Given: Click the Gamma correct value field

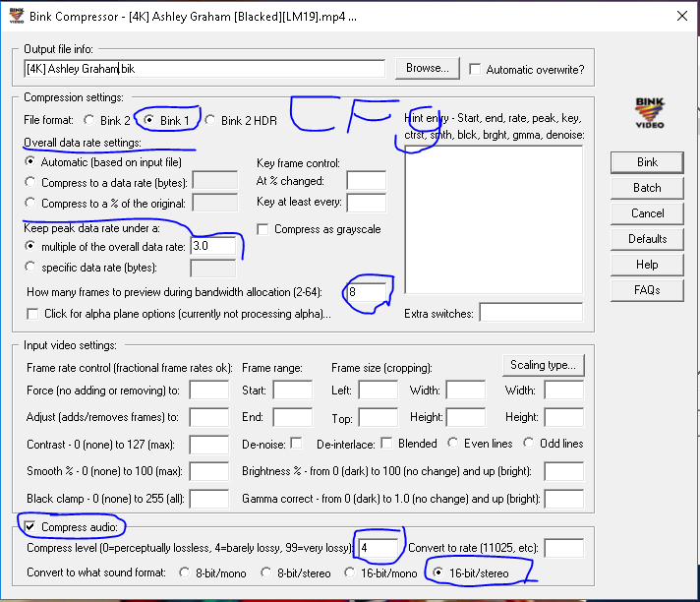Looking at the screenshot, I should [564, 499].
